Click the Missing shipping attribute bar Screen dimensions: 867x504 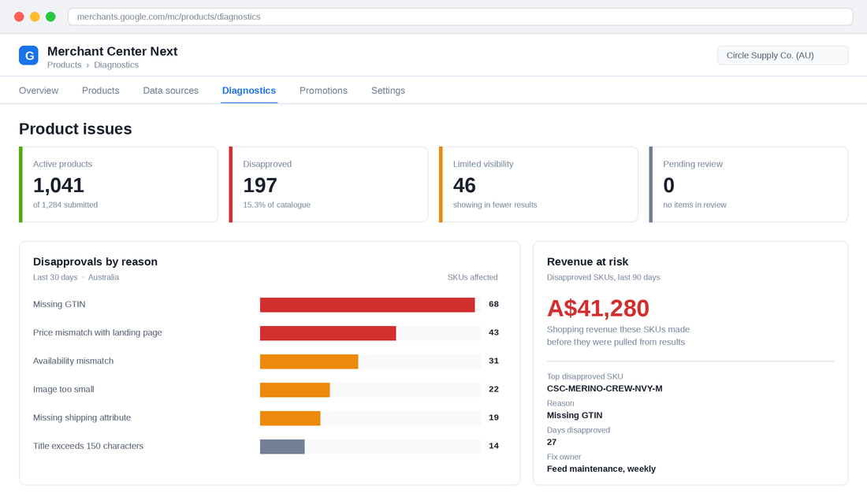point(290,418)
